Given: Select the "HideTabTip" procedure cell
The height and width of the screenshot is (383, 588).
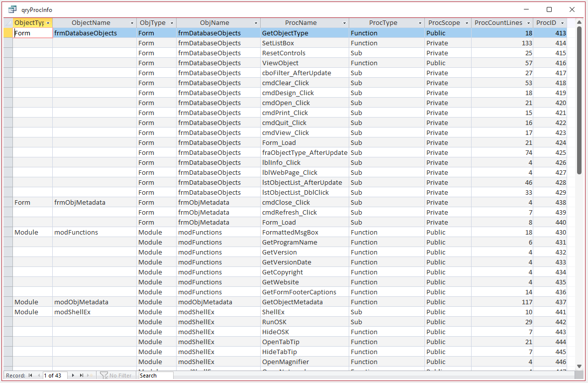Looking at the screenshot, I should click(x=304, y=352).
